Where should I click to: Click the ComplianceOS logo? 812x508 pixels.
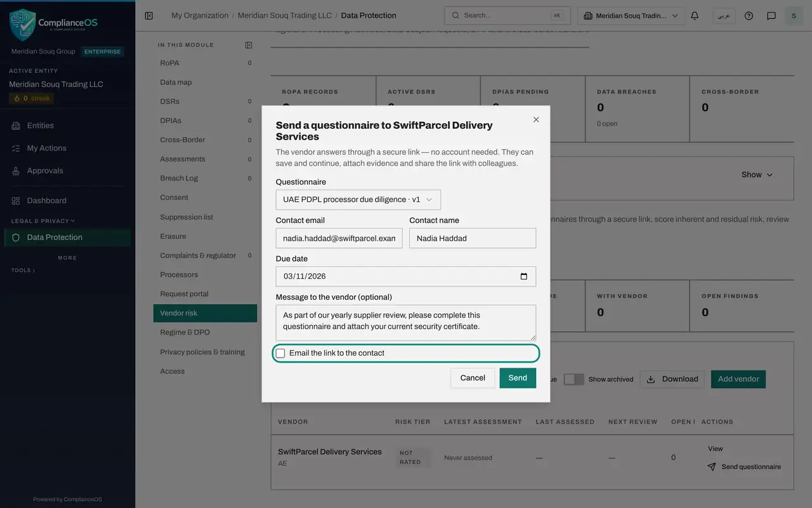[53, 25]
